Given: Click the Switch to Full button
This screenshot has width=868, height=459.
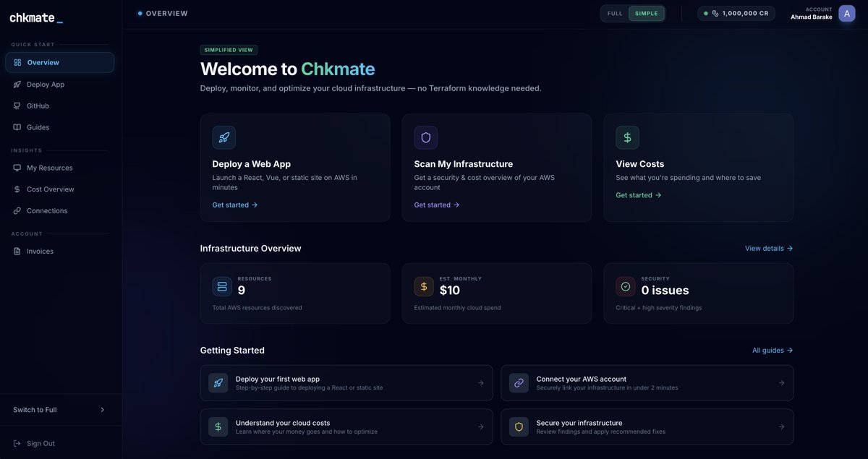Looking at the screenshot, I should pyautogui.click(x=59, y=410).
